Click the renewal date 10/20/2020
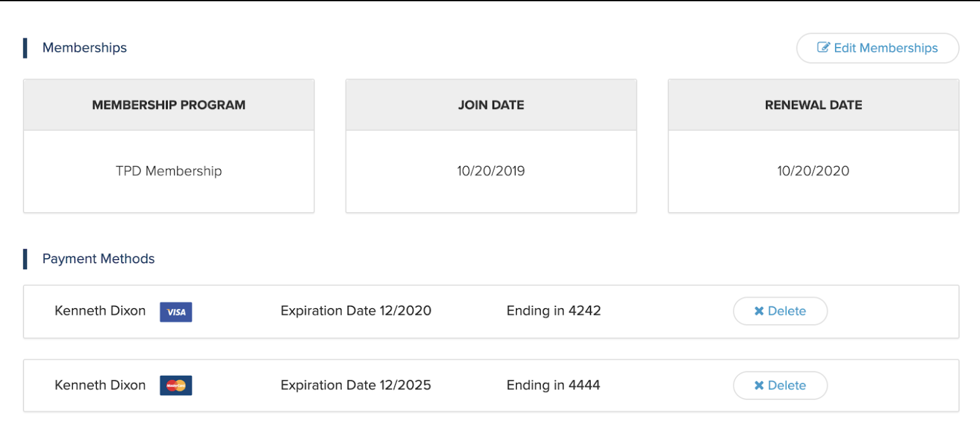The image size is (980, 424). click(x=814, y=171)
